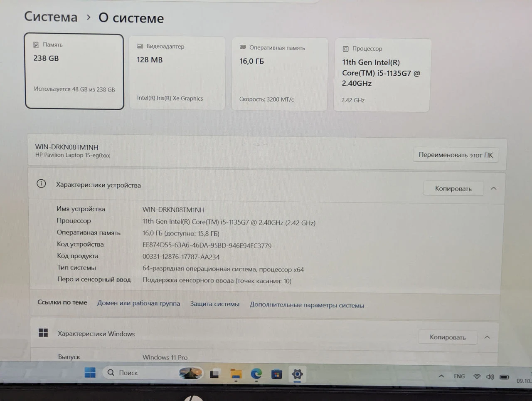Viewport: 532px width, 401px height.
Task: Click the 16,0 ГБ (доступно: 15,8 ГБ) value
Action: tap(181, 234)
